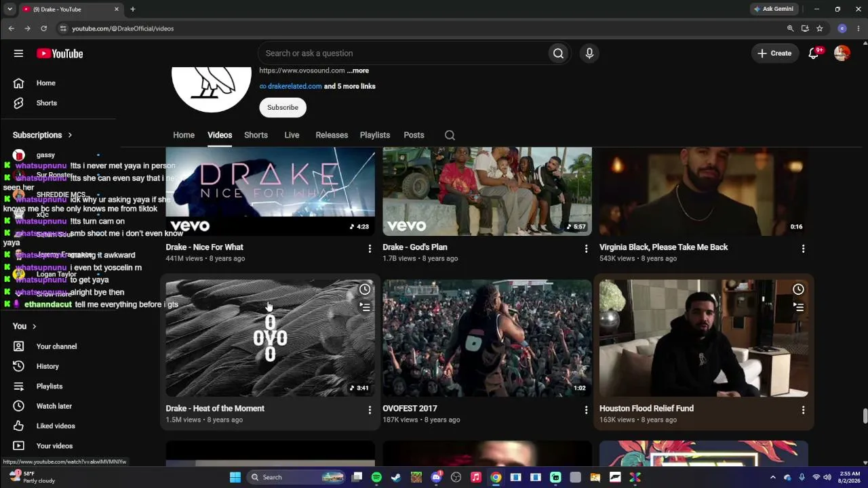Switch to the Releases tab
Screen dimensions: 868x488
pyautogui.click(x=332, y=135)
